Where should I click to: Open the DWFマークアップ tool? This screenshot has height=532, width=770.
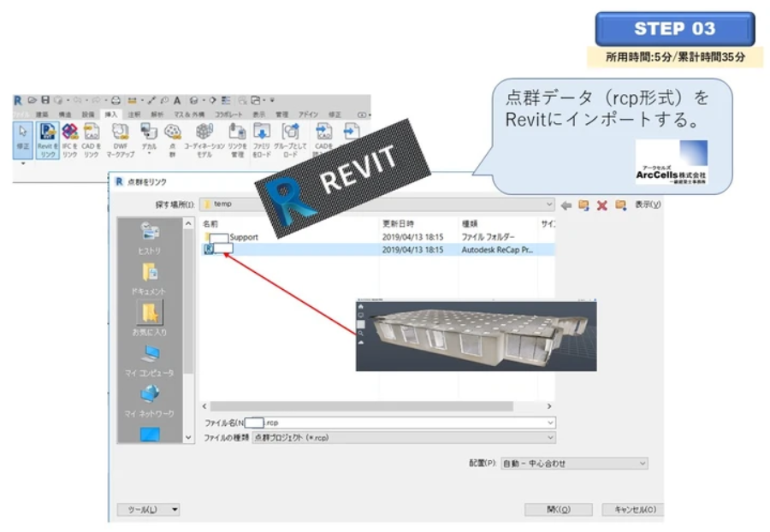point(121,140)
